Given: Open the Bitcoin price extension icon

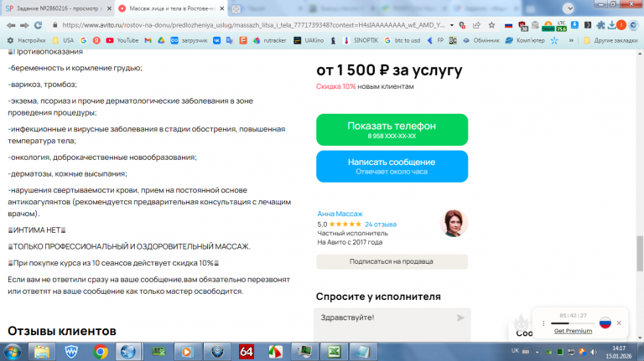Looking at the screenshot, I should click(548, 26).
